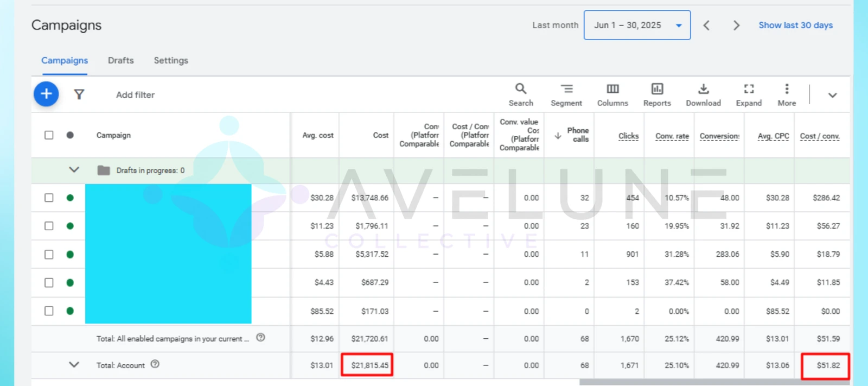Click the 37.42% conversion rate cell
The image size is (868, 386).
tap(676, 282)
